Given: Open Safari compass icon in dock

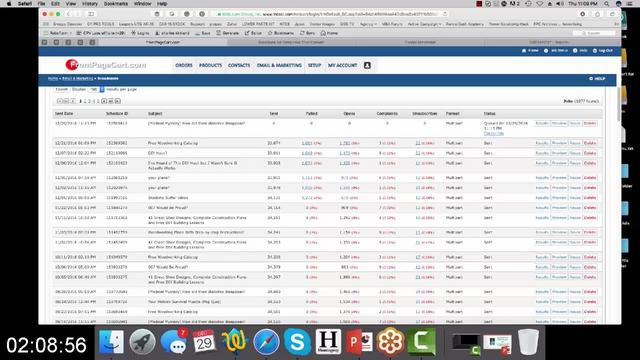Looking at the screenshot, I should 267,342.
